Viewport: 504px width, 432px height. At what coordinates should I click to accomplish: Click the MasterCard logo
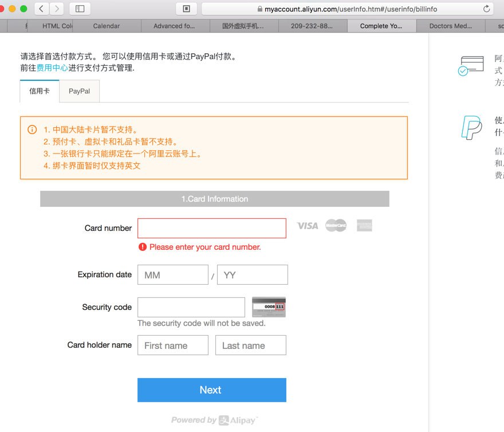[x=336, y=226]
